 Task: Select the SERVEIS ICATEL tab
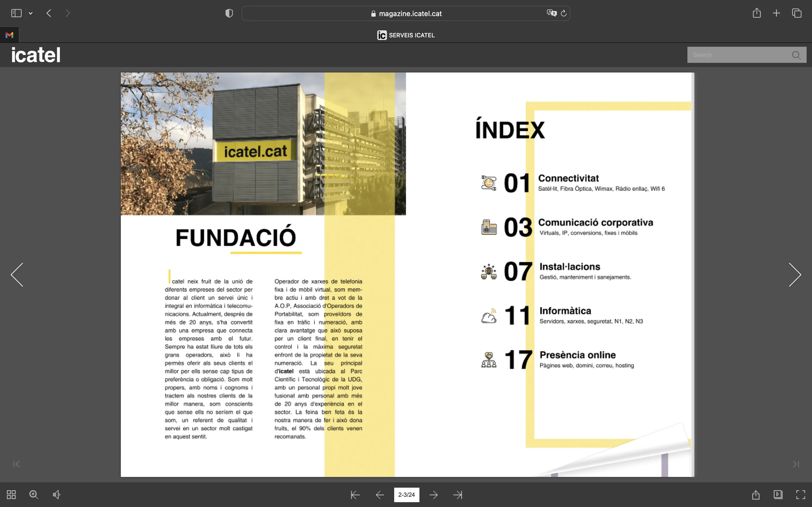[406, 35]
